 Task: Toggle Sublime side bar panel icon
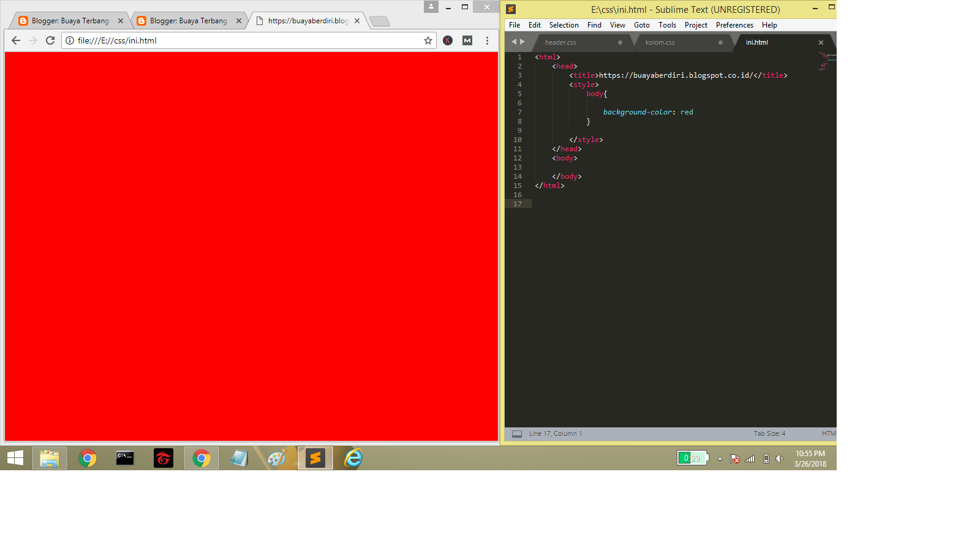tap(517, 434)
